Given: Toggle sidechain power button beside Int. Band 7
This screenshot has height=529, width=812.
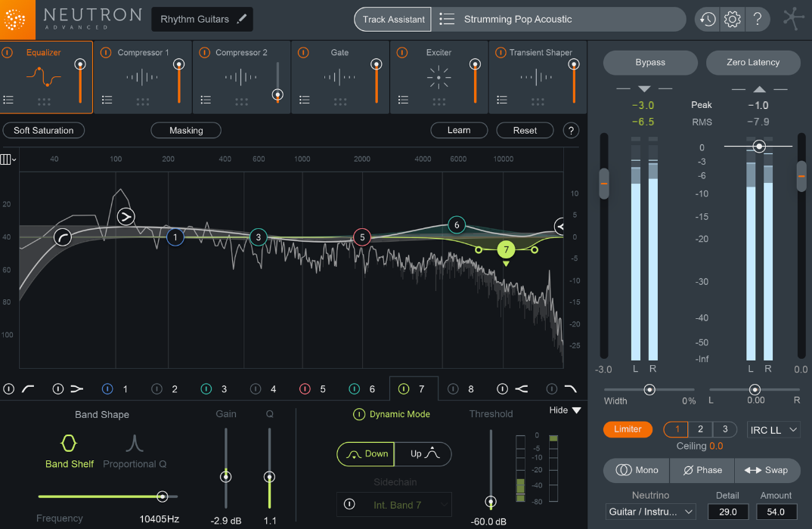Looking at the screenshot, I should coord(349,504).
